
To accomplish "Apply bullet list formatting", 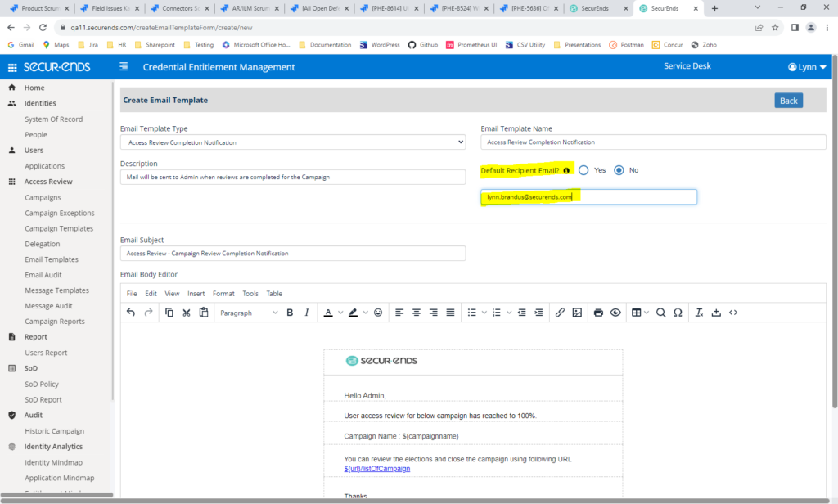I will (x=472, y=313).
